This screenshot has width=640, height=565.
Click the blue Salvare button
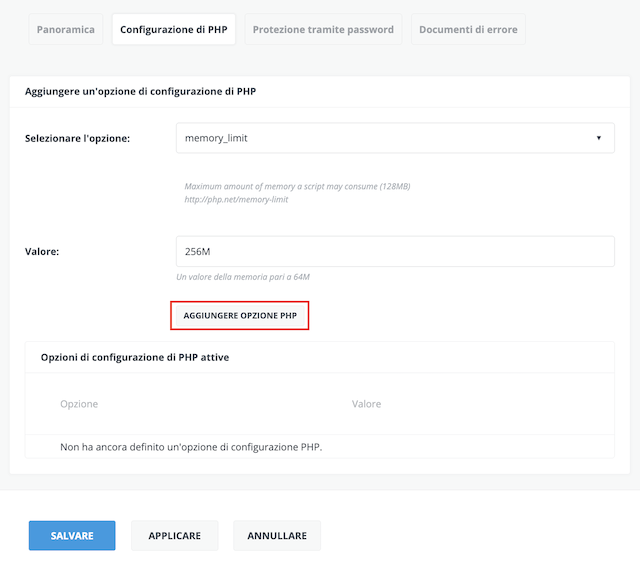72,536
